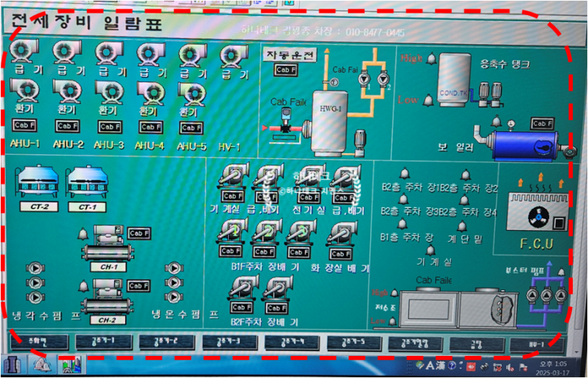The width and height of the screenshot is (588, 378).
Task: Click the Cab F box beside CH-1
Action: [138, 233]
